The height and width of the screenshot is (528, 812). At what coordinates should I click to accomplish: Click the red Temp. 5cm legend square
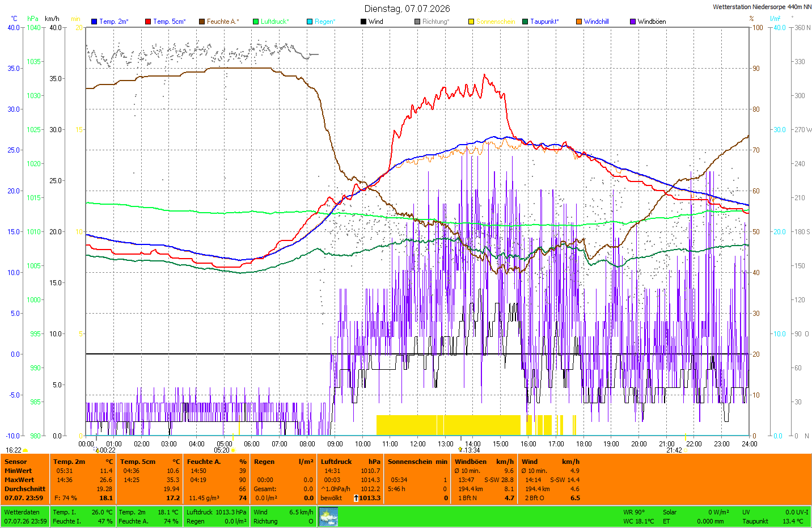coord(148,22)
